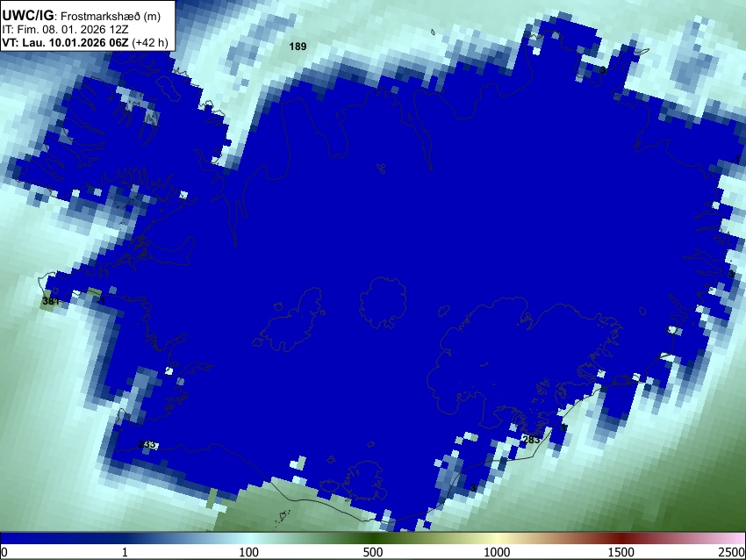Pick the pale yellow colour above the 1000 tick
This screenshot has height=560, width=746.
(x=497, y=539)
